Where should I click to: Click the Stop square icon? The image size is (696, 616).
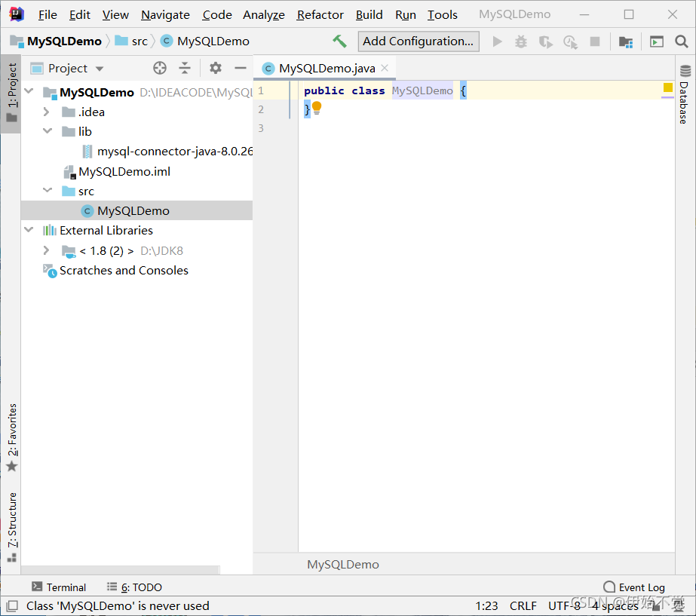click(x=595, y=41)
